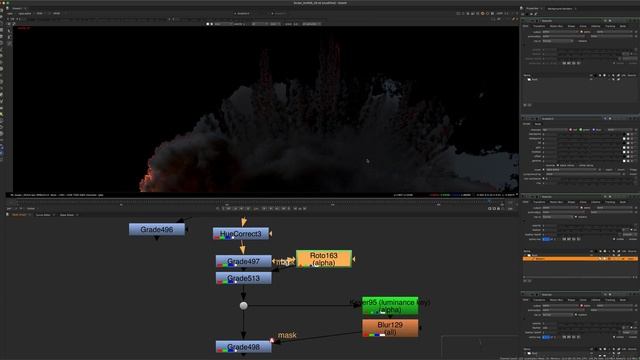
Task: Open the Tracking tab in top Roto panel
Action: (x=610, y=26)
